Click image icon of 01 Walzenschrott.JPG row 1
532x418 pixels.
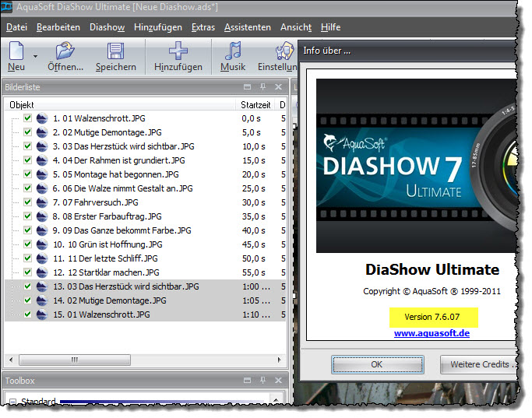click(42, 118)
